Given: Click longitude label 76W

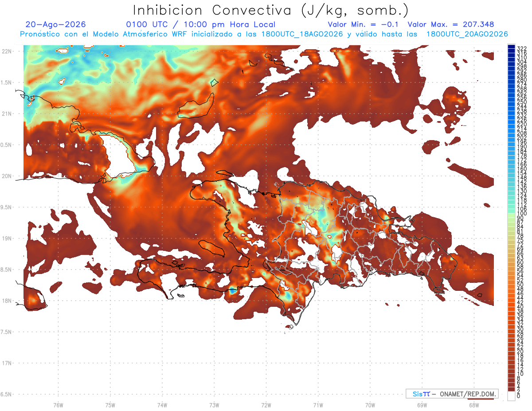Looking at the screenshot, I should click(58, 405).
